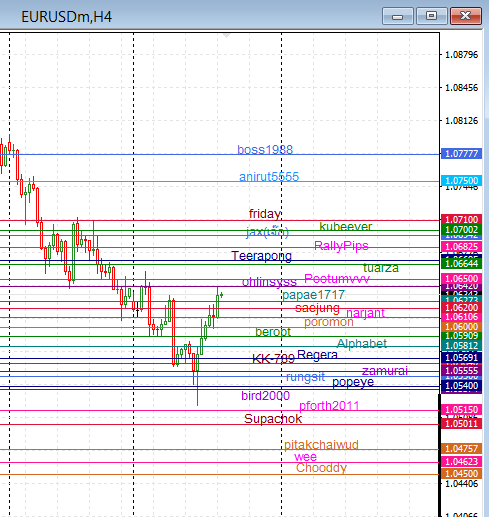Select the boss1988 horizontal line label
The height and width of the screenshot is (517, 489).
[265, 149]
